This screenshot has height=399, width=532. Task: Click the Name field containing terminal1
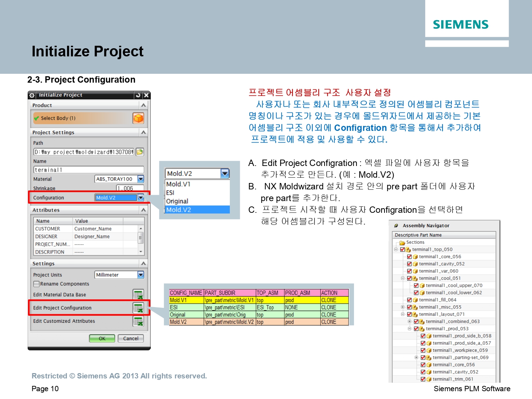89,170
